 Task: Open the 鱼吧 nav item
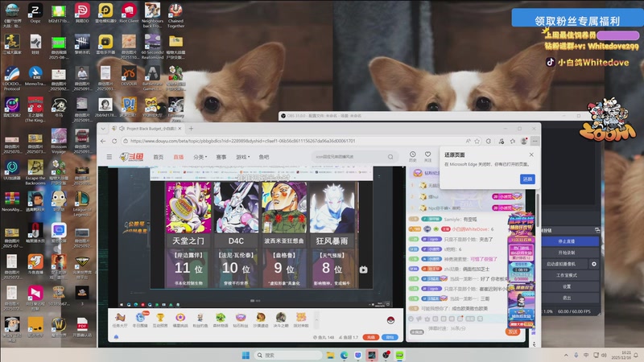pos(264,157)
